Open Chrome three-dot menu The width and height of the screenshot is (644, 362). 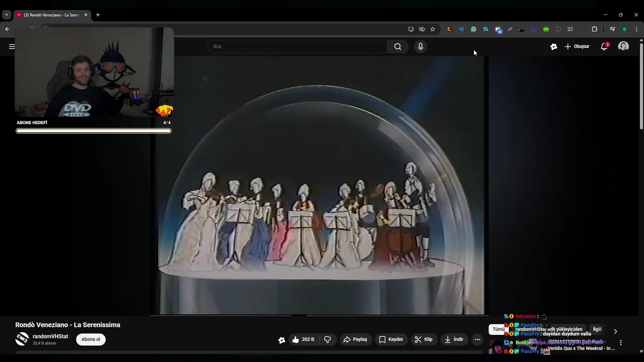[637, 29]
